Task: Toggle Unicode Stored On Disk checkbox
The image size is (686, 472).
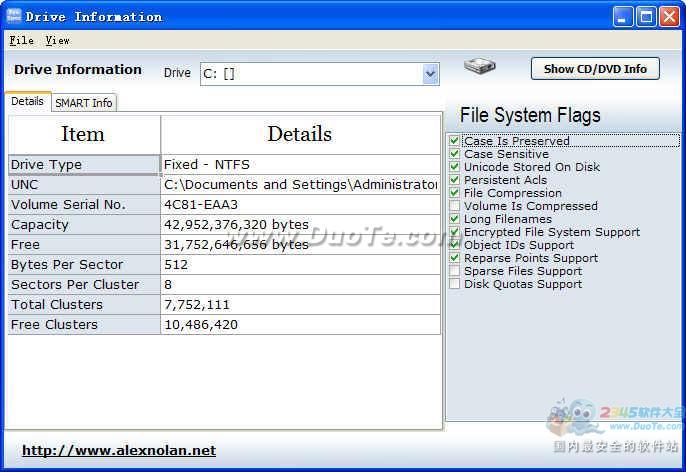Action: [455, 167]
